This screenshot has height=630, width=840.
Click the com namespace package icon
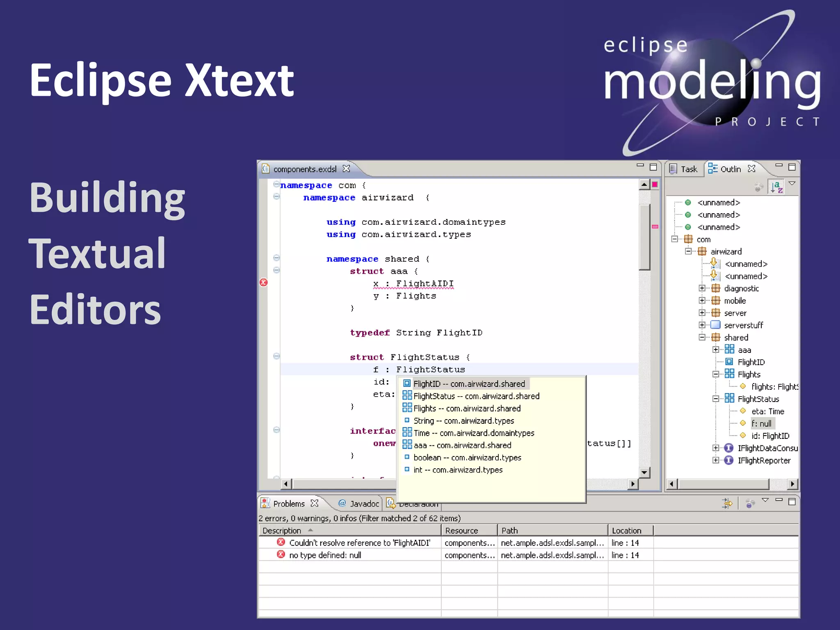coord(688,239)
